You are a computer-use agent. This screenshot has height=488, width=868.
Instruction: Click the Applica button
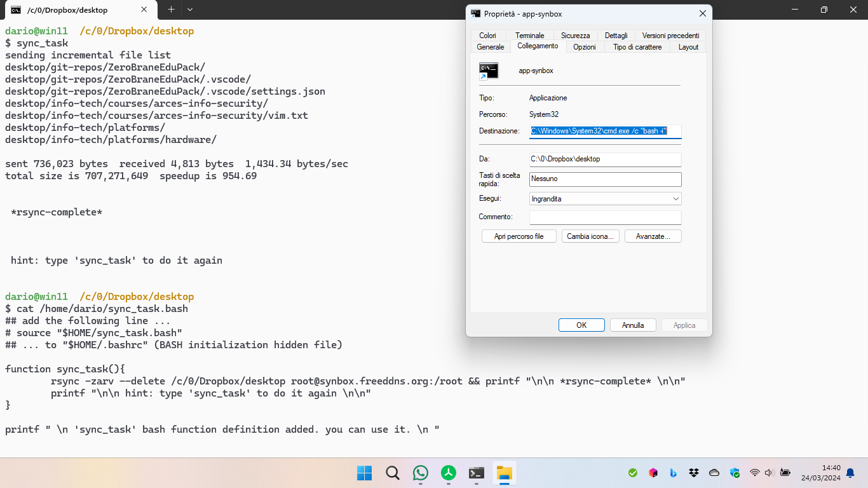684,325
